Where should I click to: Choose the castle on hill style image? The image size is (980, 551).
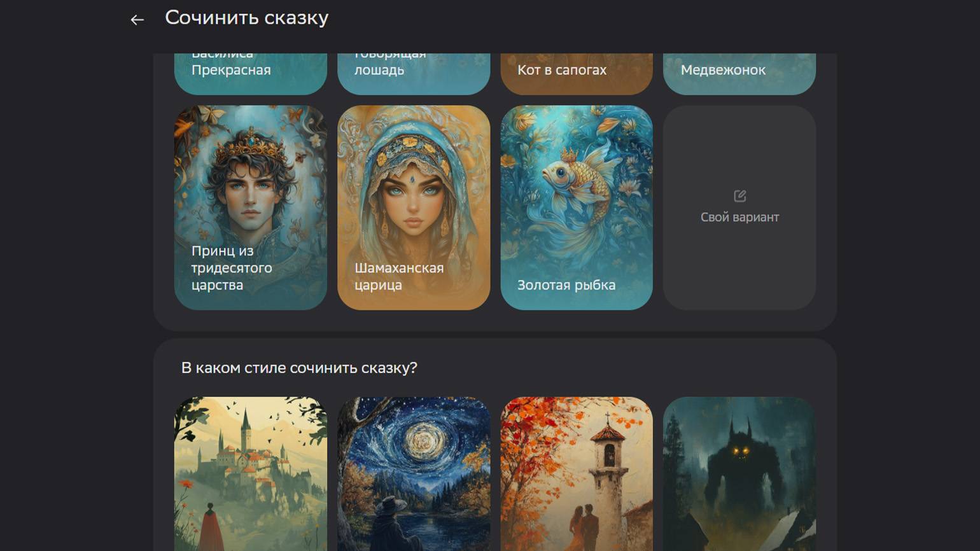click(x=251, y=474)
